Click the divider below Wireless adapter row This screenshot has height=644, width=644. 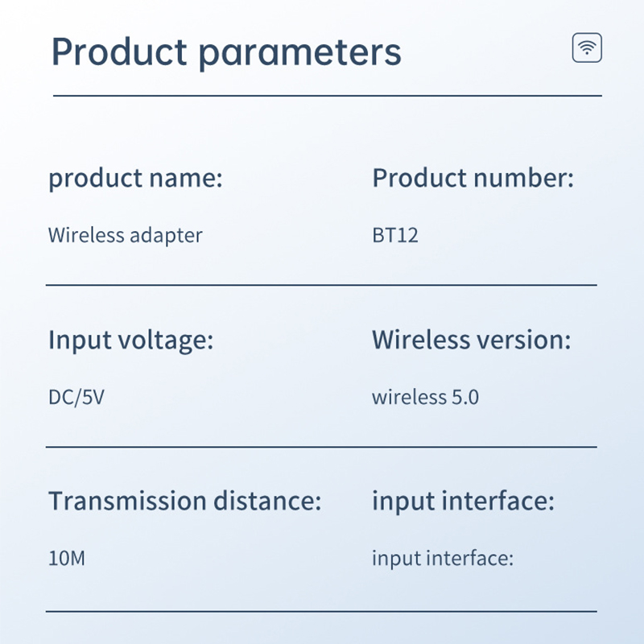coord(321,285)
